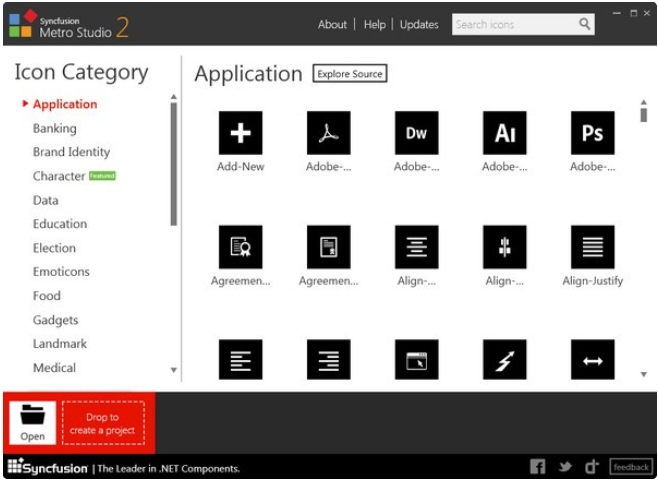Screen dimensions: 658x481
Task: Click the icon grid scrollbar thumb
Action: coord(644,115)
